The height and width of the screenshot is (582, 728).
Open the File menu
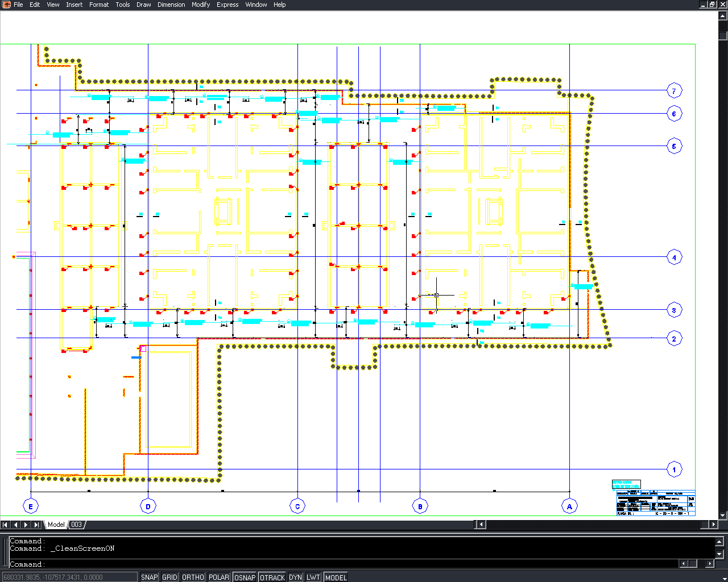[x=18, y=5]
